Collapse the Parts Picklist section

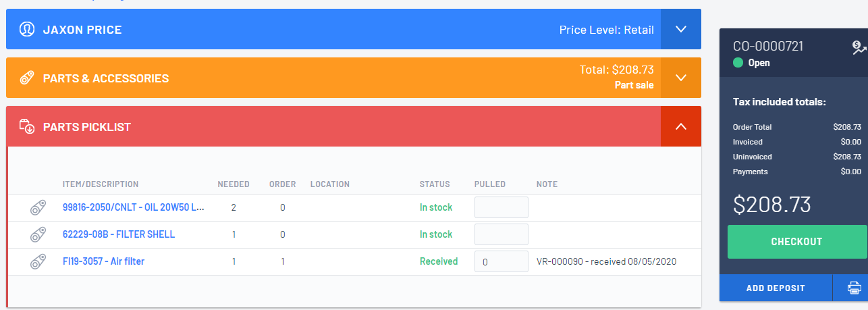tap(681, 126)
